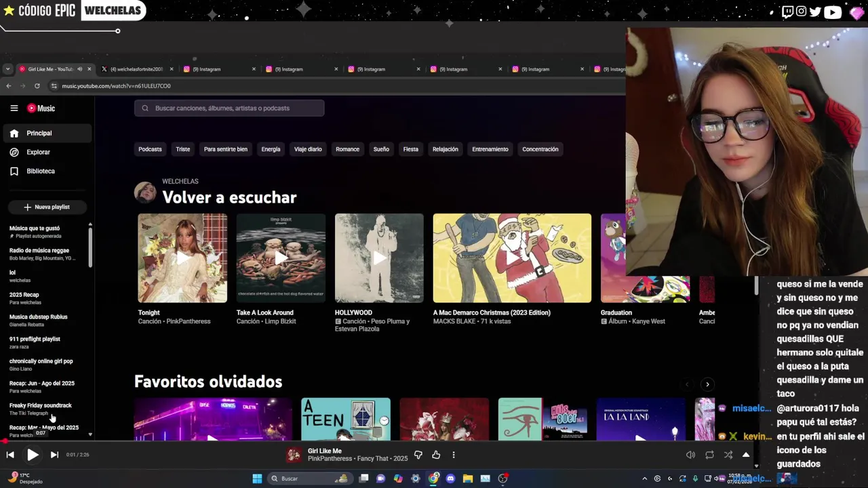
Task: Go to Principal home section
Action: point(46,134)
